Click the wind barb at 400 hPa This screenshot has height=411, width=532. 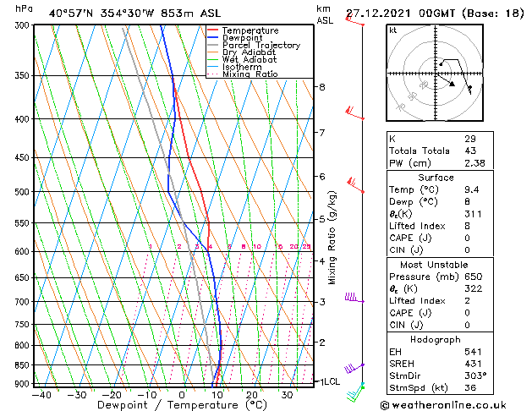[x=354, y=113]
